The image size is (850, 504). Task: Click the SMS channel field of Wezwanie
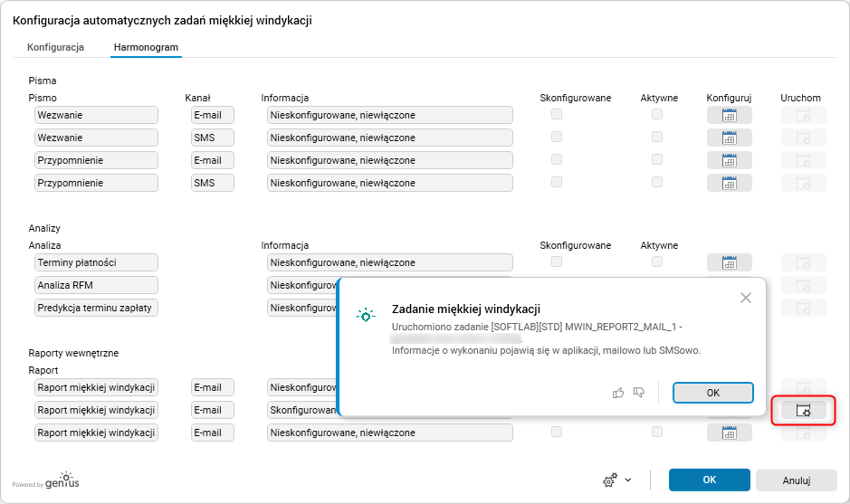click(213, 138)
